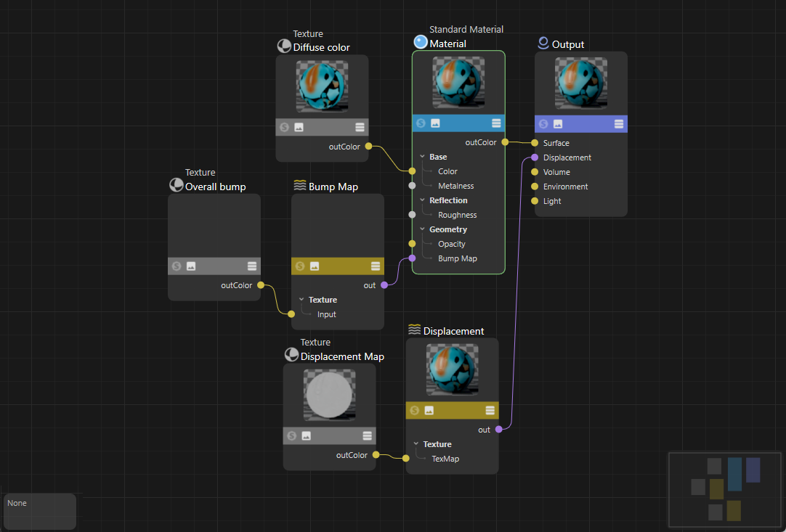Toggle preview image icon on Diffuse color node

(x=299, y=127)
